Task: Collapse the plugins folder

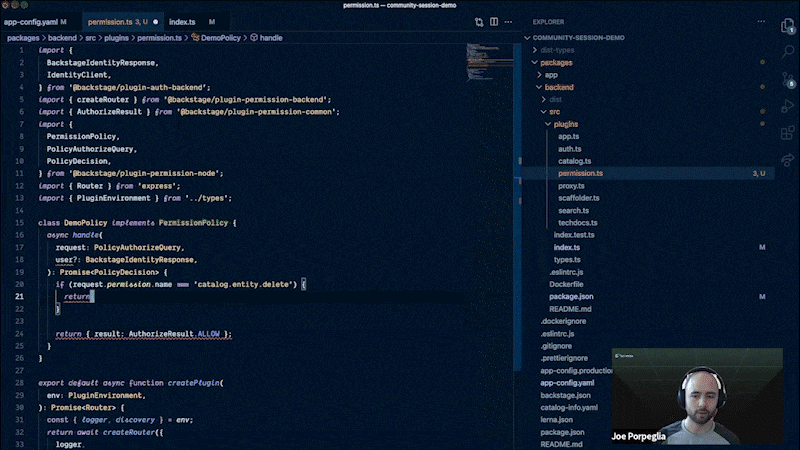Action: [x=565, y=124]
